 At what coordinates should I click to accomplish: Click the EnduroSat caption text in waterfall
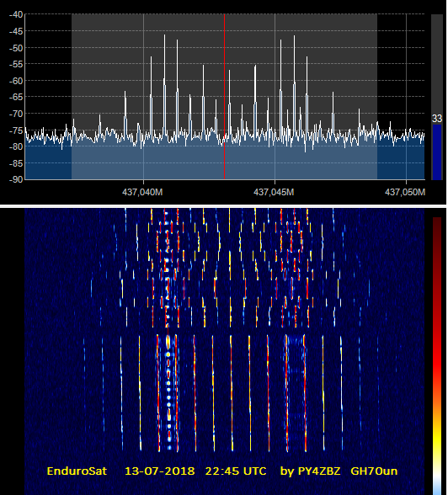(x=77, y=471)
